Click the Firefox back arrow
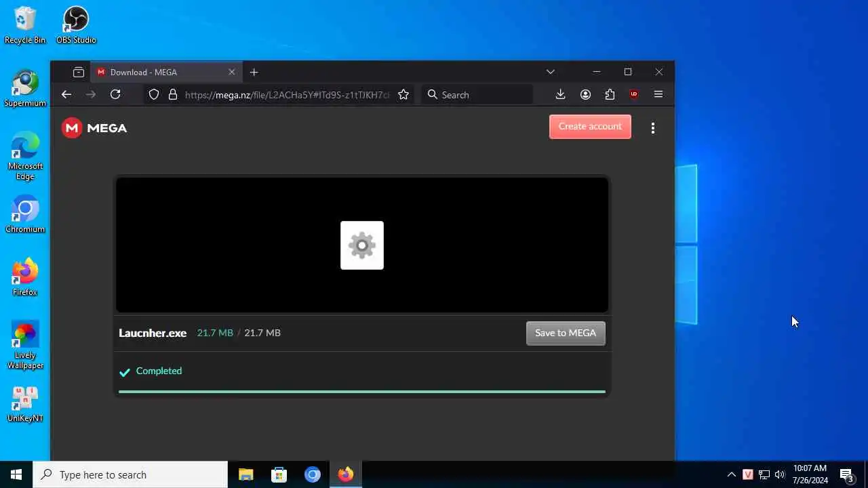This screenshot has height=488, width=868. [x=66, y=95]
